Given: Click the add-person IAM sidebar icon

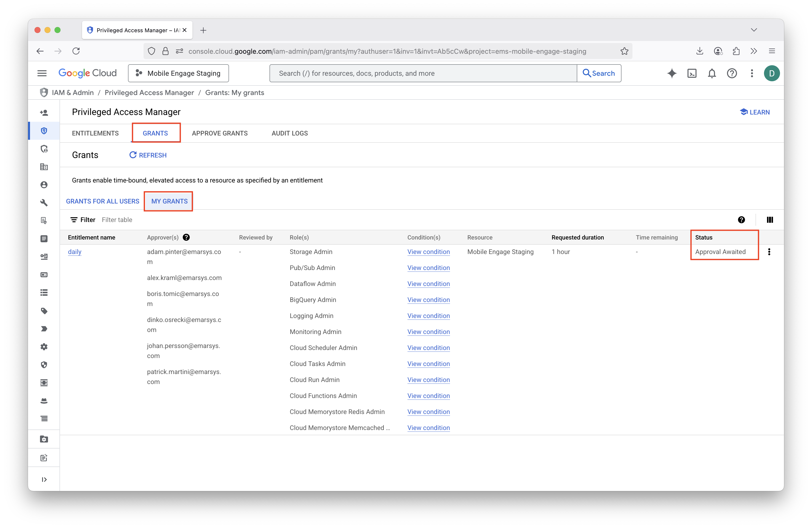Looking at the screenshot, I should [44, 112].
